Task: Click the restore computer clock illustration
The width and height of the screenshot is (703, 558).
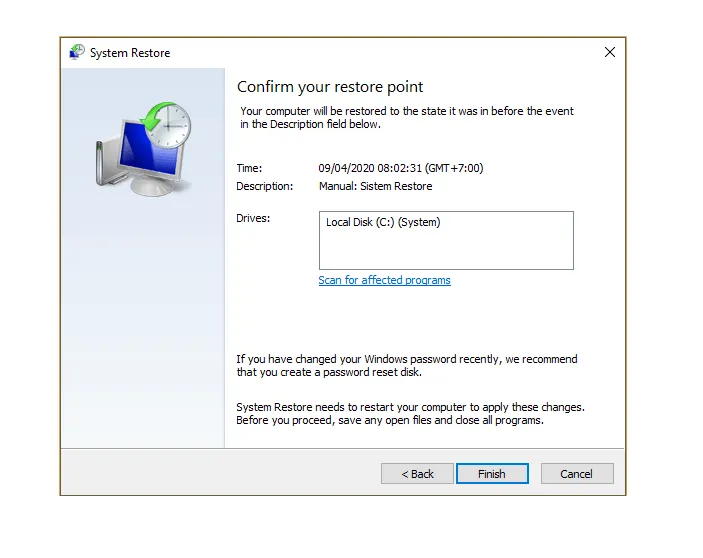Action: click(x=144, y=148)
